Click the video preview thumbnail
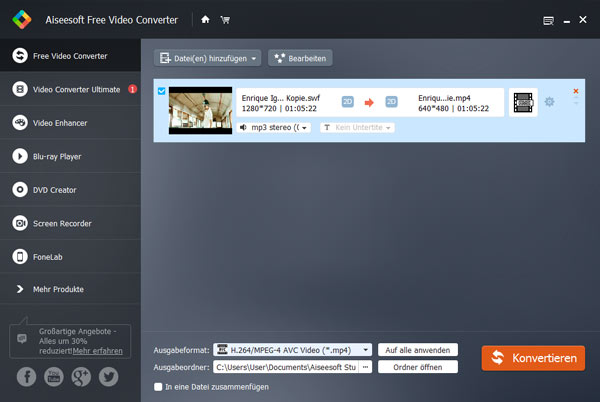This screenshot has height=402, width=600. coord(201,110)
